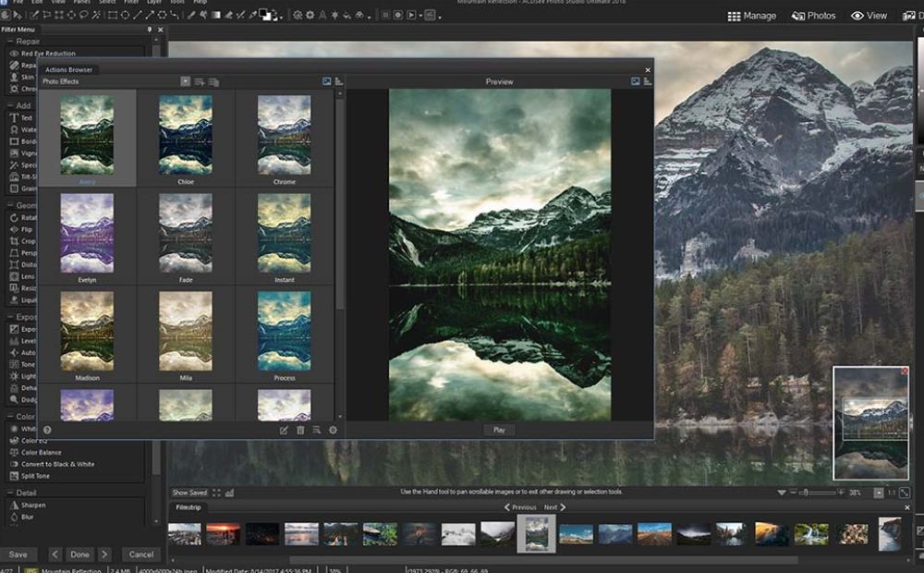
Task: Click the filmstrip horizontal scrollbar
Action: coord(543,560)
